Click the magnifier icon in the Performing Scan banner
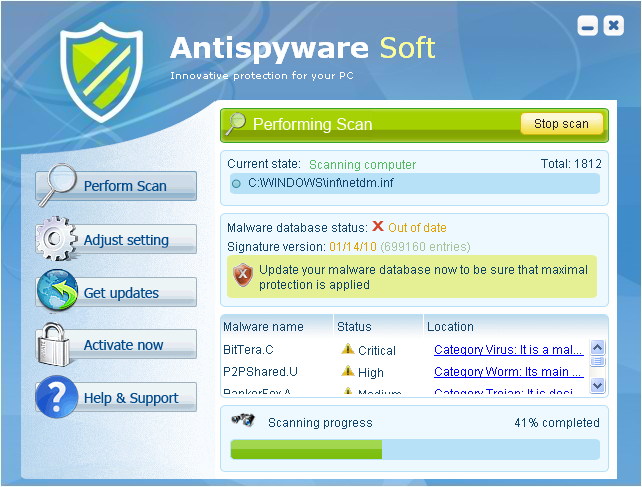 pos(236,123)
